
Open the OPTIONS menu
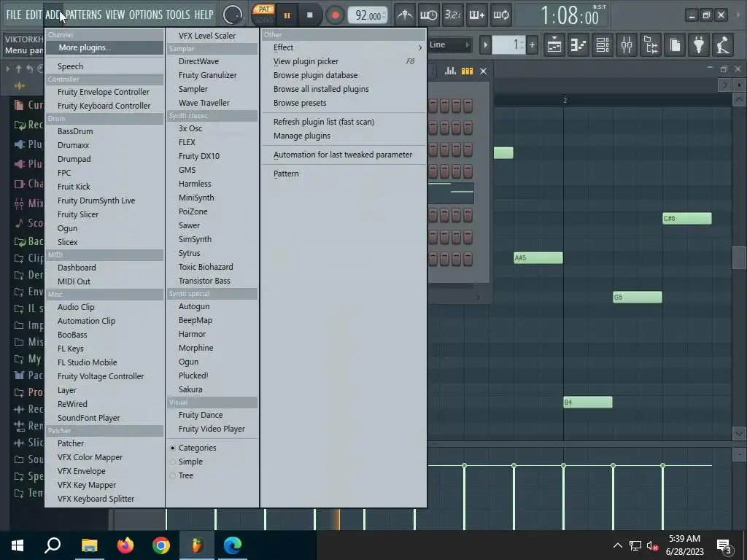[x=146, y=15]
